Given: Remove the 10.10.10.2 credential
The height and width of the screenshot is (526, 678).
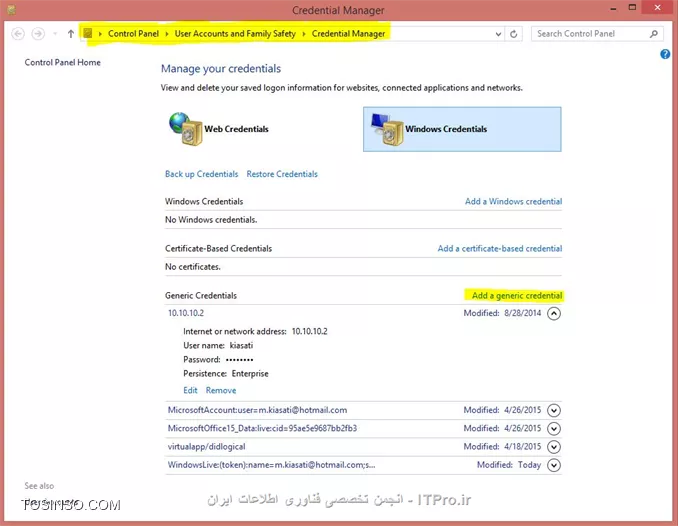Looking at the screenshot, I should click(221, 390).
